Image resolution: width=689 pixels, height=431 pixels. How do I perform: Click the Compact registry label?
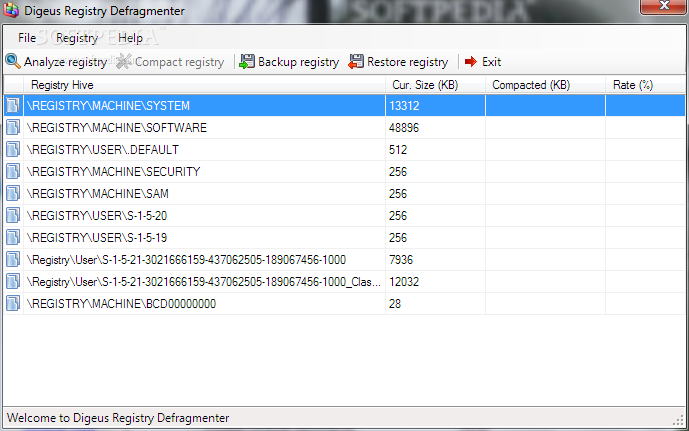point(179,62)
